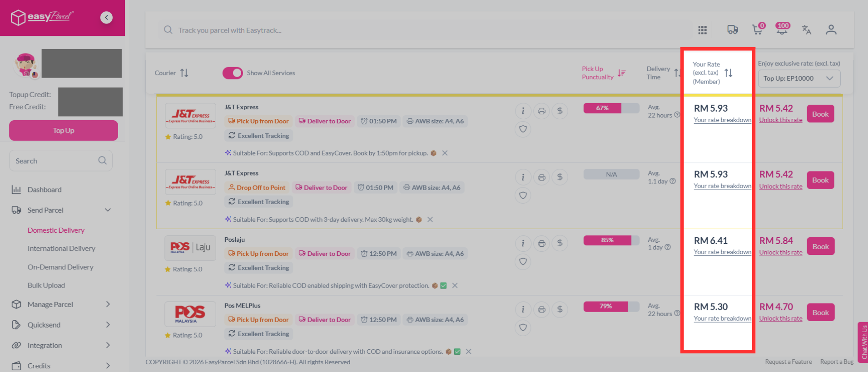This screenshot has height=372, width=868.
Task: Open the Bulk Upload page
Action: [46, 285]
